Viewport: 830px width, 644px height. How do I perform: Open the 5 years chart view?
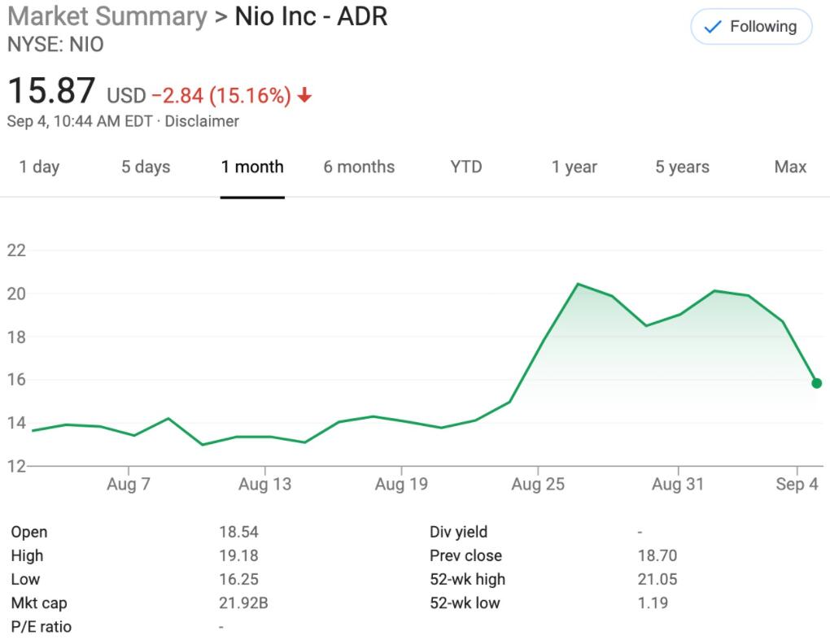point(682,167)
